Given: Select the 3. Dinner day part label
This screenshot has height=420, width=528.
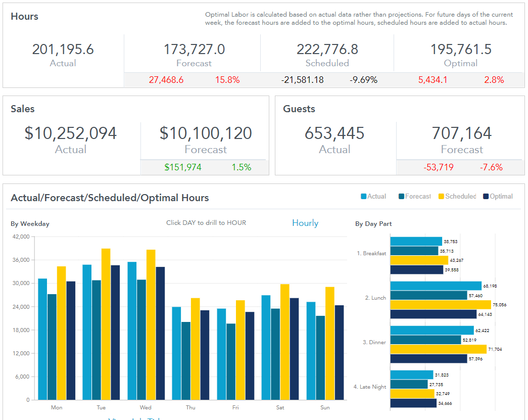Looking at the screenshot, I should [x=374, y=342].
